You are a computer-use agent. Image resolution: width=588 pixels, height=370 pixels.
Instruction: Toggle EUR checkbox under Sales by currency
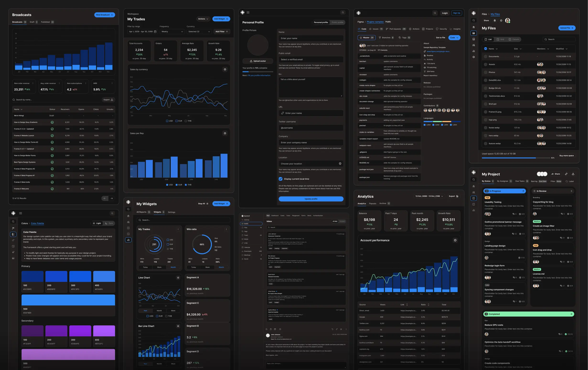[176, 121]
